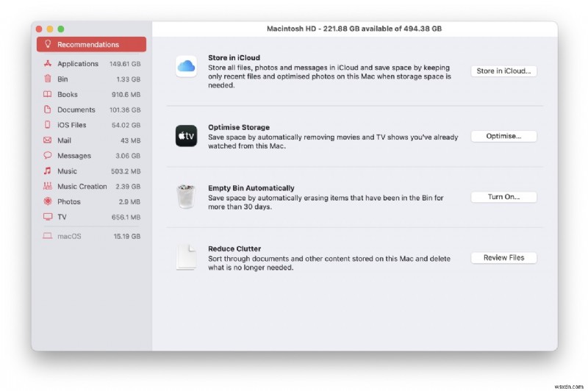The width and height of the screenshot is (588, 391).
Task: Click the Books category label
Action: [68, 95]
